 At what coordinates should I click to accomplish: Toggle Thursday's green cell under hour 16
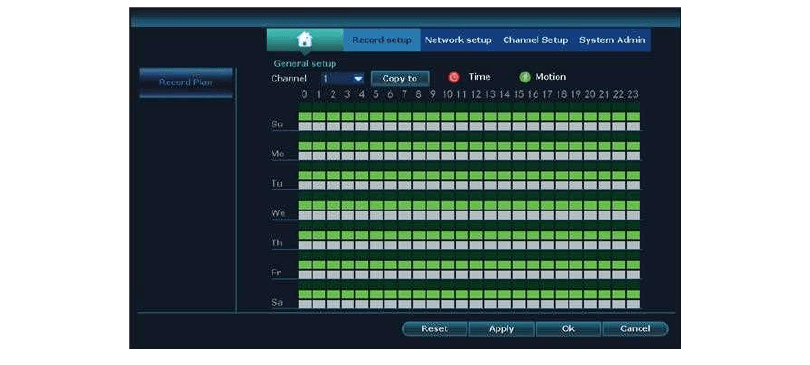click(533, 235)
